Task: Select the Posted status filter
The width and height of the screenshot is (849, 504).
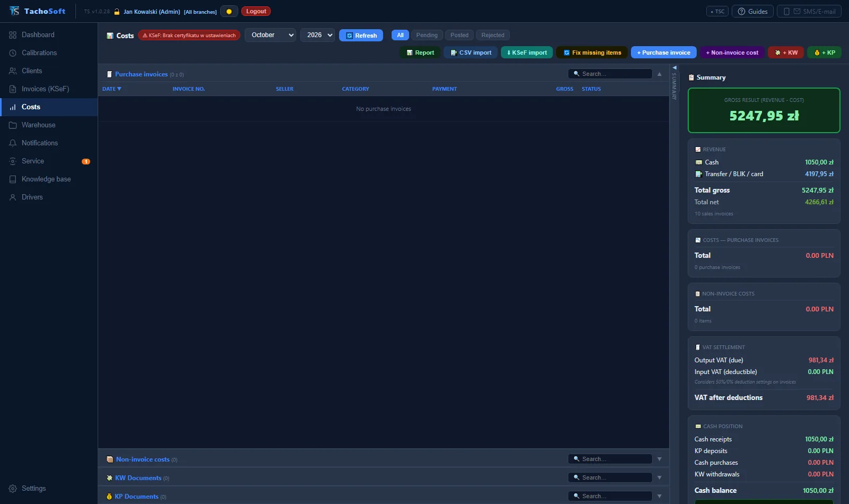Action: [x=460, y=35]
